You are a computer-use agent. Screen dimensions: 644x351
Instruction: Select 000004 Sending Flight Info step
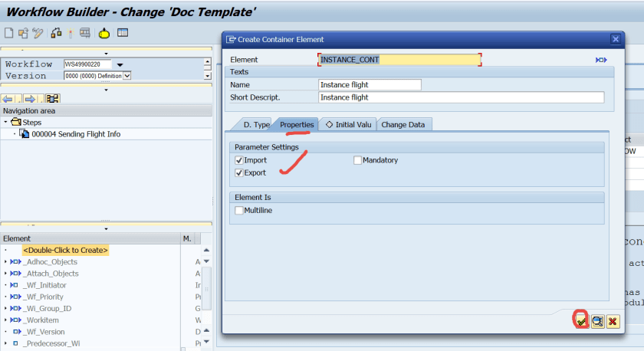76,134
